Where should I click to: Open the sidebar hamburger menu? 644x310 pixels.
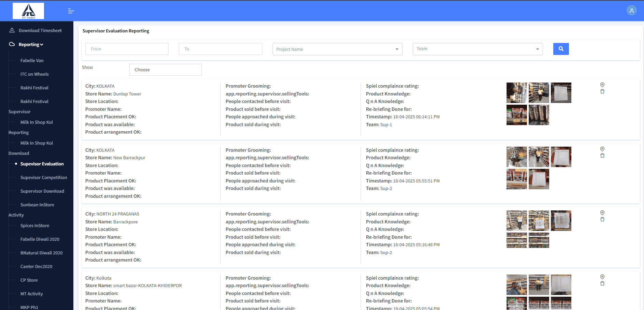pos(71,11)
